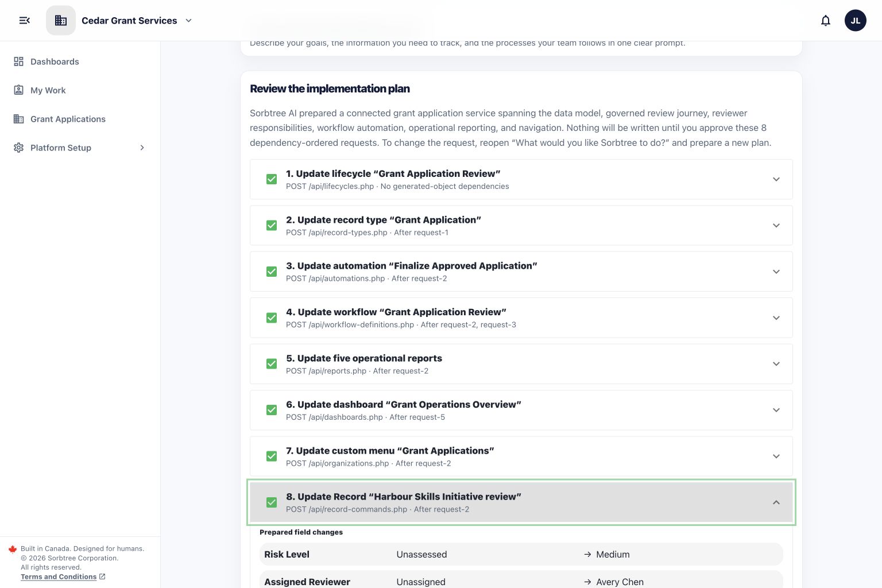
Task: Collapse the sidebar menu icon
Action: (24, 21)
